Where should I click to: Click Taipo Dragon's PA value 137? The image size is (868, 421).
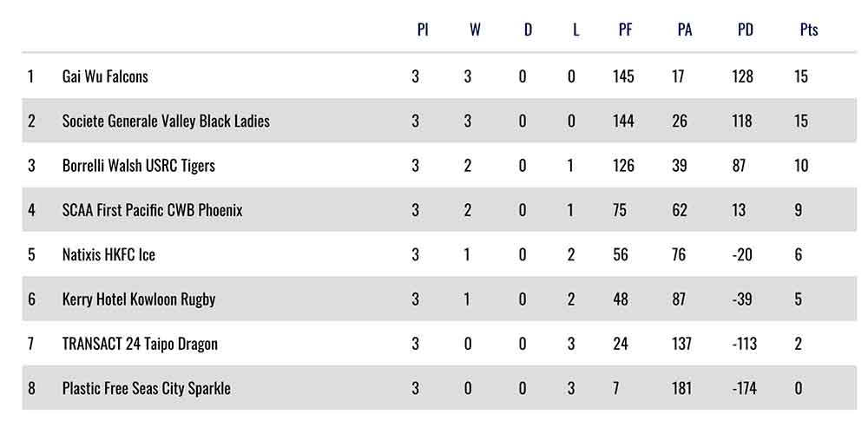[681, 344]
